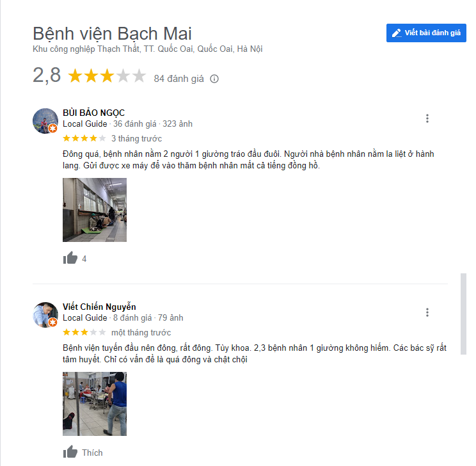476x466 pixels.
Task: Open Viết Chiến Nguyễn's profile avatar
Action: click(x=45, y=315)
